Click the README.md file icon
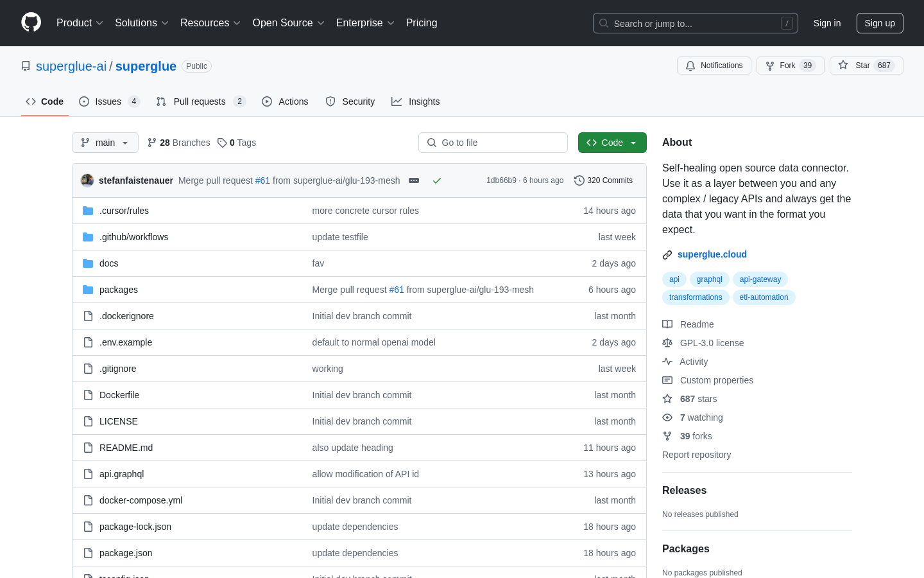924x578 pixels. [88, 448]
